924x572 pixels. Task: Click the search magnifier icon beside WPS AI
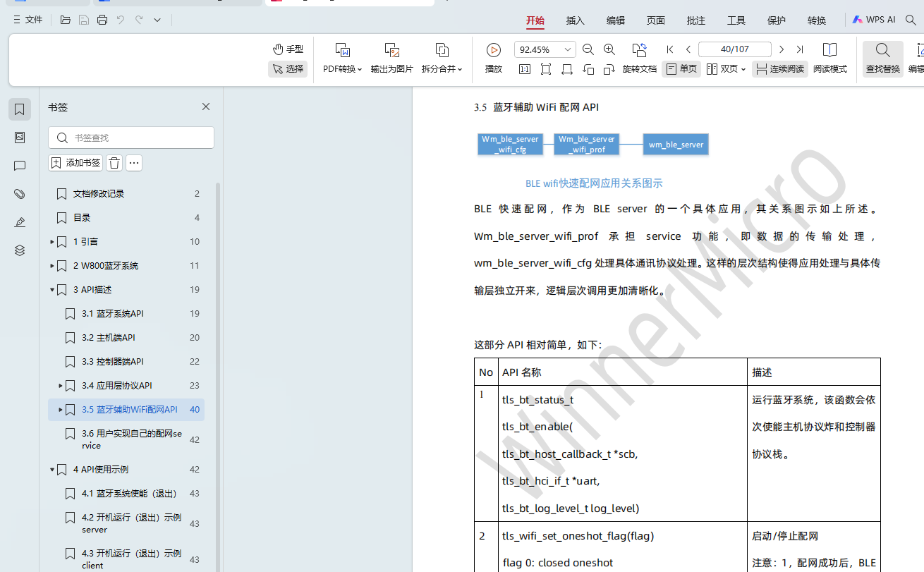(x=911, y=20)
